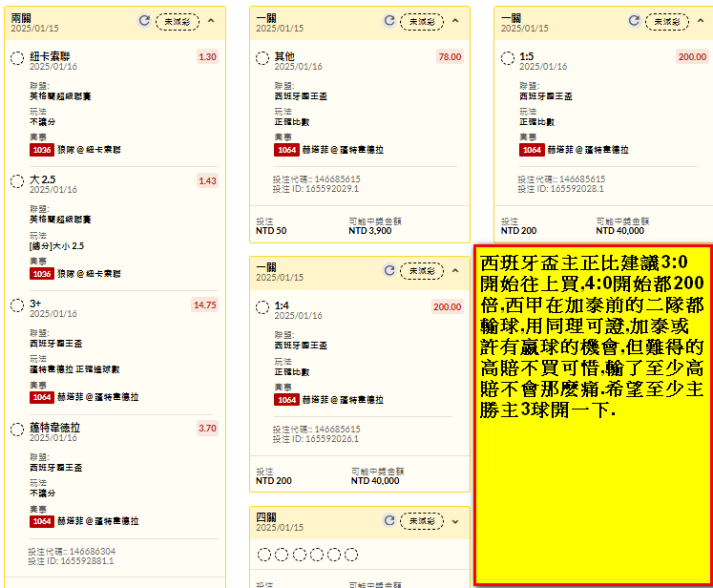Click 200.00 odds on the 1:5 bet
This screenshot has width=713, height=588.
tap(692, 57)
